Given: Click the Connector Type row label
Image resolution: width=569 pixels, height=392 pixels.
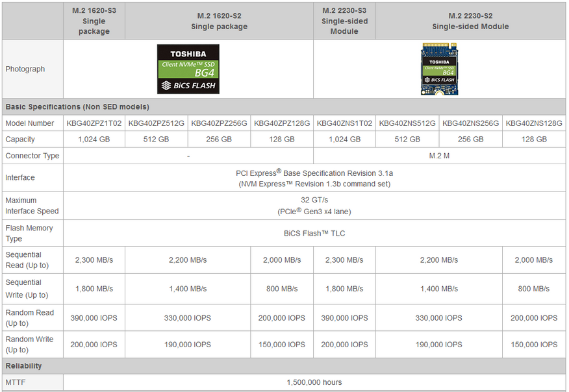Looking at the screenshot, I should coord(32,156).
